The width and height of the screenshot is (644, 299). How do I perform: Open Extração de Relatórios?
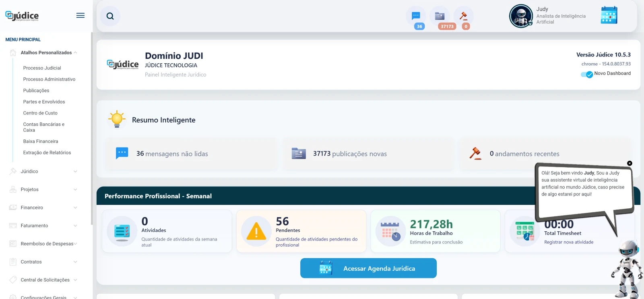47,153
